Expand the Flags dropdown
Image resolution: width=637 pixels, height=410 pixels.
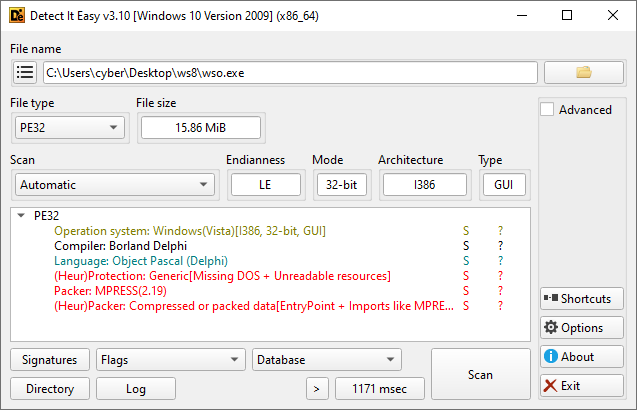(x=170, y=360)
